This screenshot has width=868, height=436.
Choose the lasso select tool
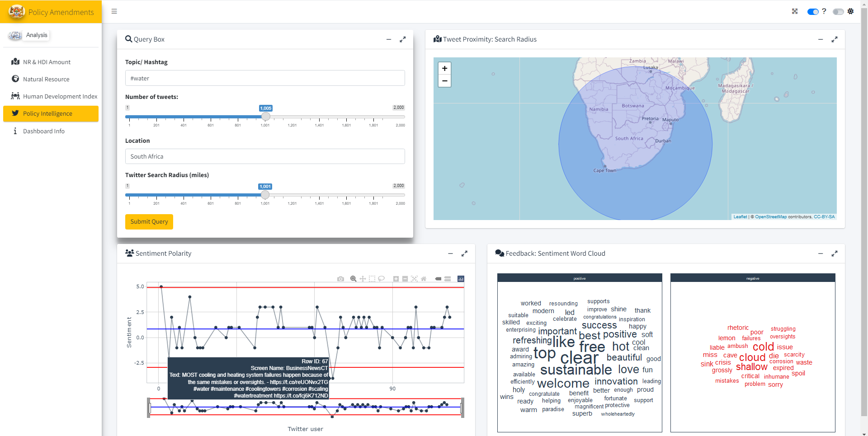coord(382,279)
